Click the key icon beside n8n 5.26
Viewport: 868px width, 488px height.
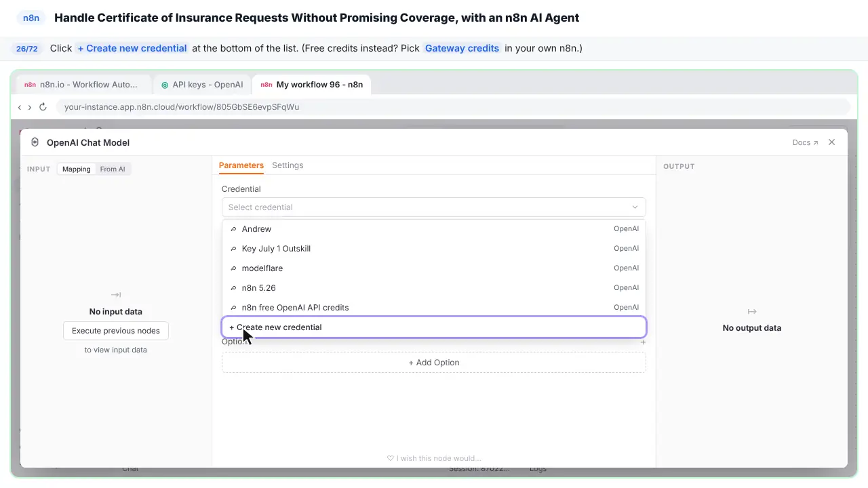[234, 288]
